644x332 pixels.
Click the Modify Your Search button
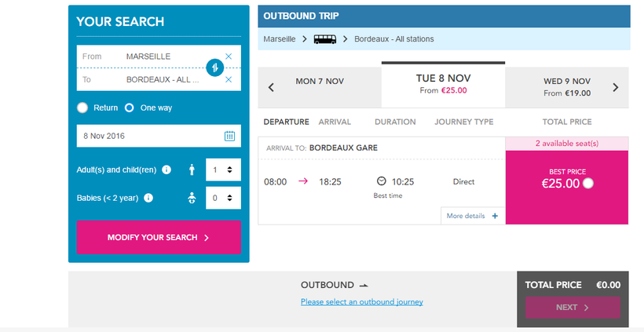pyautogui.click(x=159, y=238)
